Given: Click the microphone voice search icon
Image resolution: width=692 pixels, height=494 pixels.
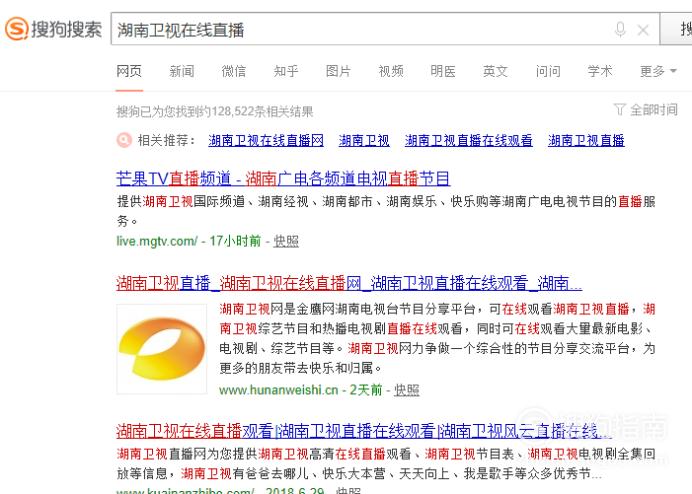Looking at the screenshot, I should [620, 30].
